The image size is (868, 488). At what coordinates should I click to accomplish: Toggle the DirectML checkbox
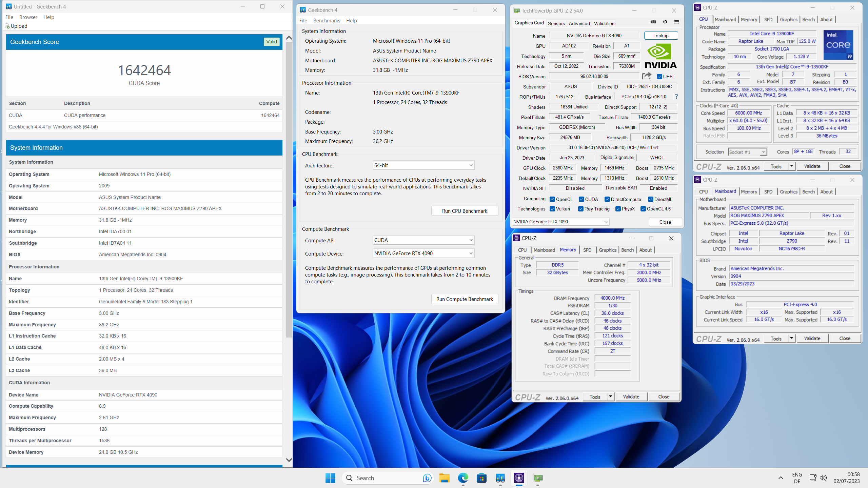point(651,199)
